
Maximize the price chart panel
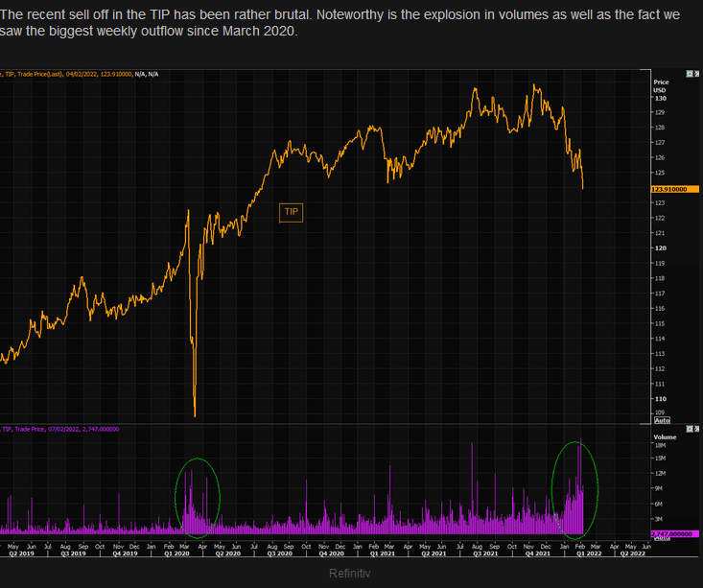[x=689, y=74]
